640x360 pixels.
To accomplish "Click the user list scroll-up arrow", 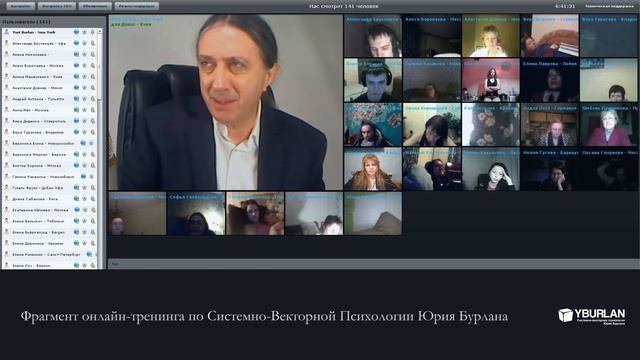I will pos(100,31).
